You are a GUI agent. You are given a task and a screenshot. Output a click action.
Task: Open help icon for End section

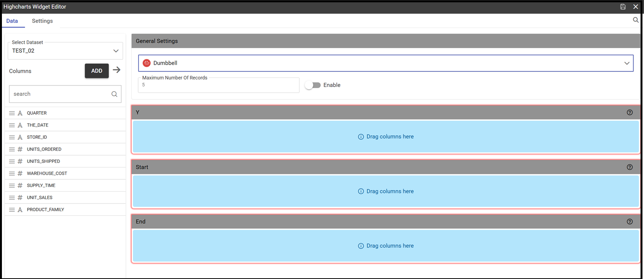630,222
